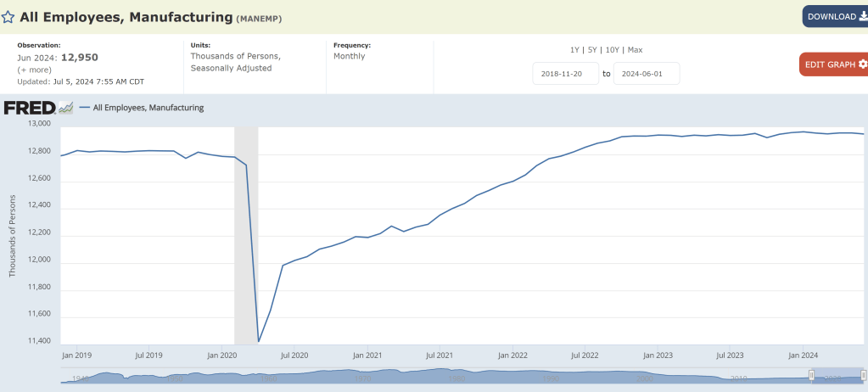Click the end date field showing 2024-06-01
Viewport: 868px width, 392px height.
click(x=646, y=74)
